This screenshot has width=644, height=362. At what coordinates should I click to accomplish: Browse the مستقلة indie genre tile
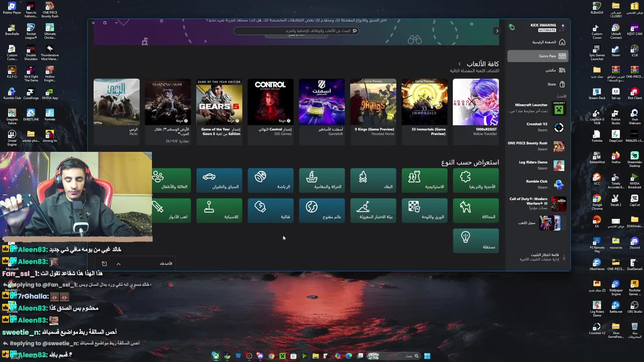tap(475, 241)
